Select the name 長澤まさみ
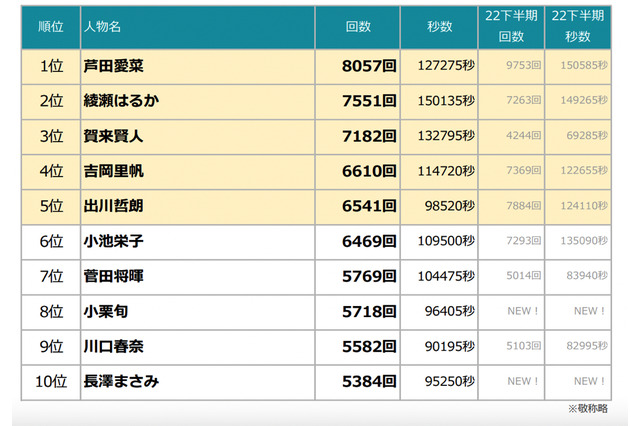Viewport: 640px width, 426px height. [x=121, y=382]
